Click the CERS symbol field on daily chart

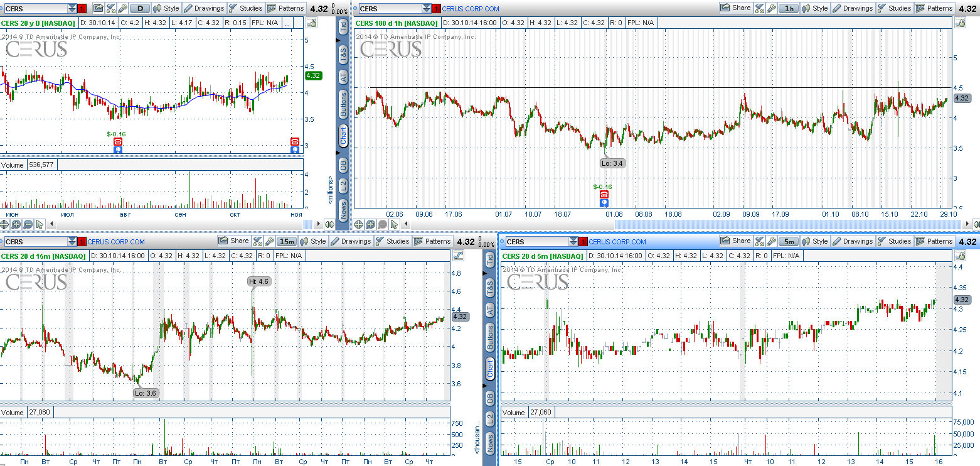click(36, 9)
